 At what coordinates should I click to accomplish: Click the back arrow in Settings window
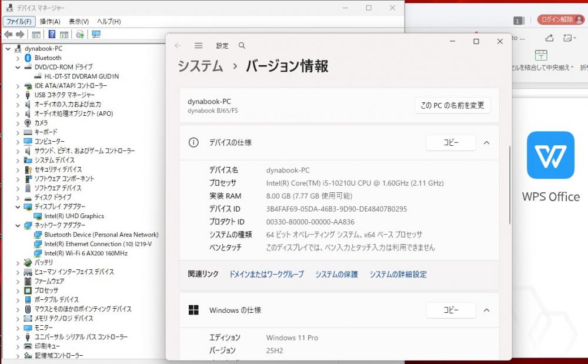tap(178, 46)
